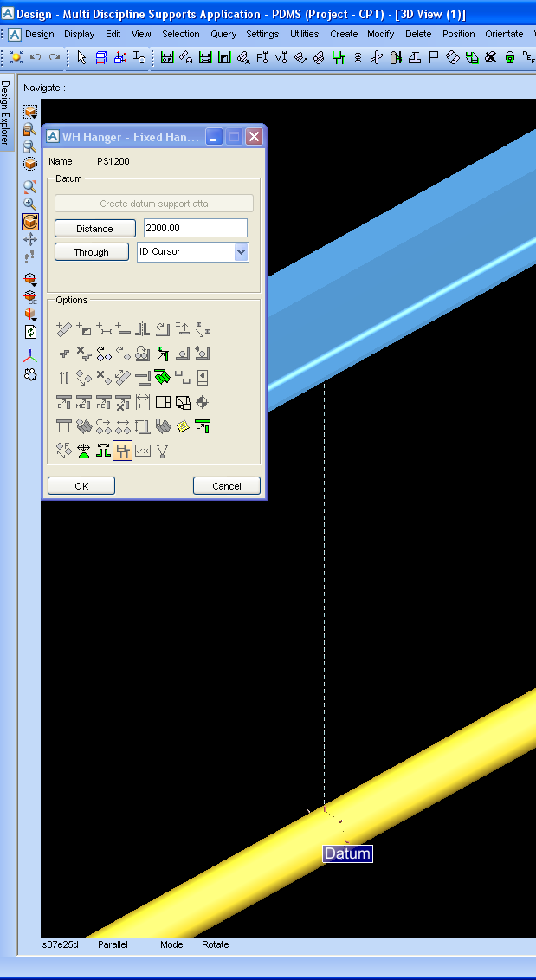Click the undo arrow in toolbar
Screen dimensions: 536x980
(x=36, y=57)
